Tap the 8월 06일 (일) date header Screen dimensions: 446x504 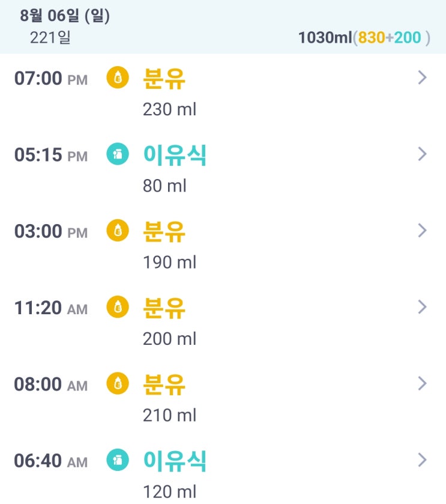[x=65, y=16]
